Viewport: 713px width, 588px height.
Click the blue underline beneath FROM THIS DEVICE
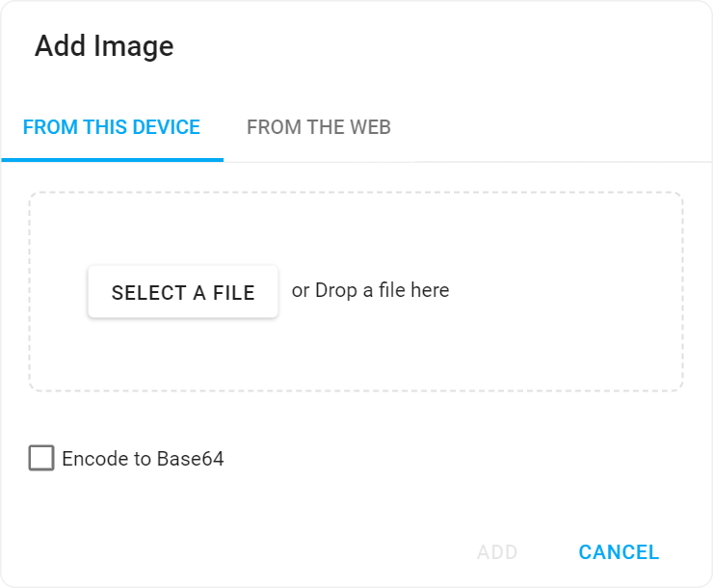pos(112,160)
